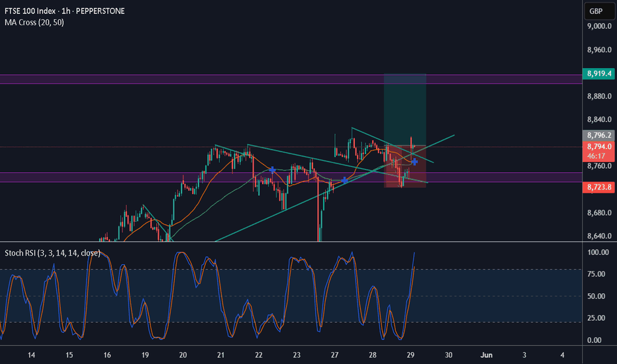The image size is (617, 364).
Task: Click Jun on the time axis
Action: (487, 355)
